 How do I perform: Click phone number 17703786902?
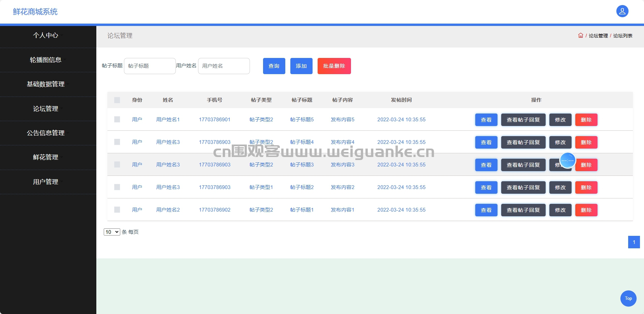click(215, 210)
